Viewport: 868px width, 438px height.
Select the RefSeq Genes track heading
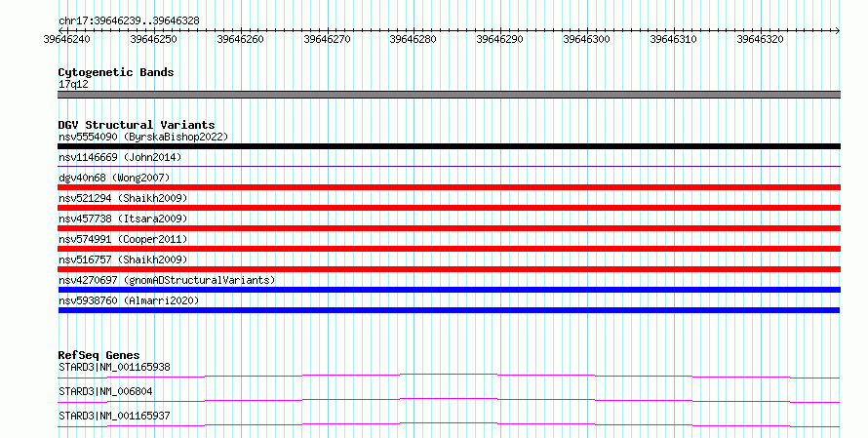[x=99, y=355]
